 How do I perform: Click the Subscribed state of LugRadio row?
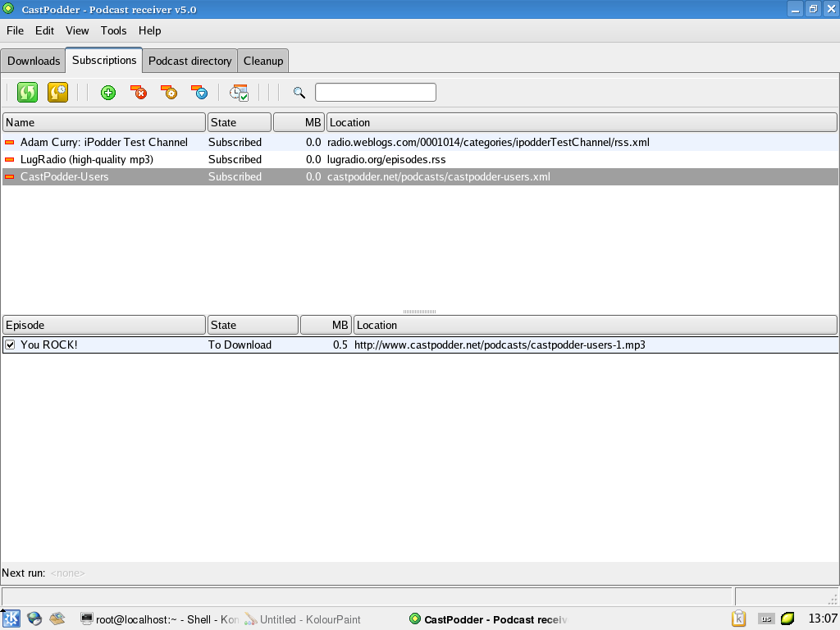click(235, 159)
